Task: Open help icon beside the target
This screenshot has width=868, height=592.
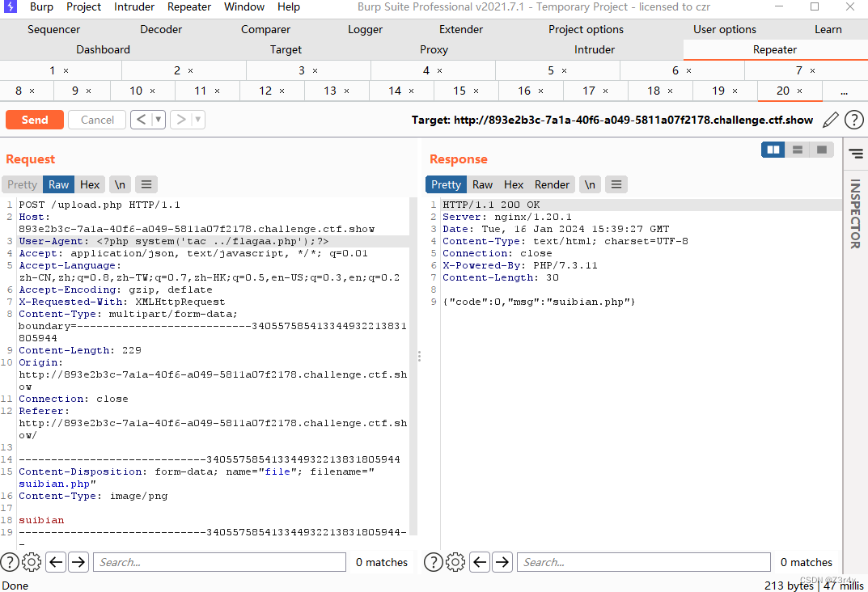Action: pyautogui.click(x=854, y=120)
